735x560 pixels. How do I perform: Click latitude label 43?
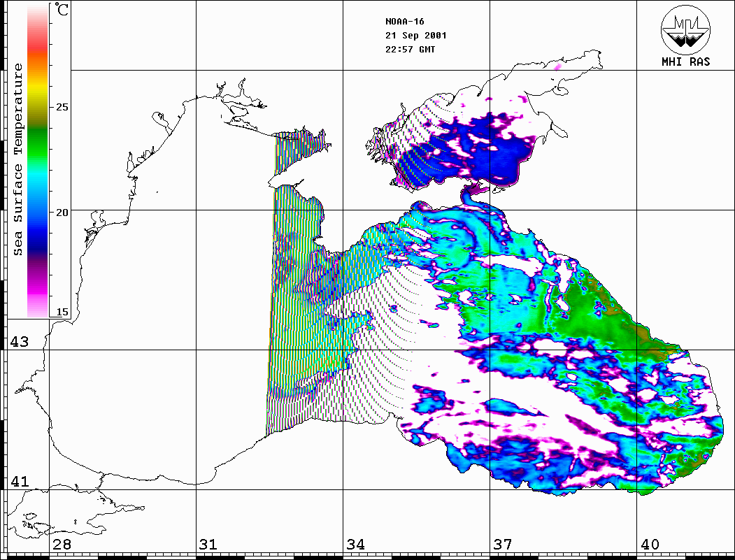pyautogui.click(x=19, y=342)
